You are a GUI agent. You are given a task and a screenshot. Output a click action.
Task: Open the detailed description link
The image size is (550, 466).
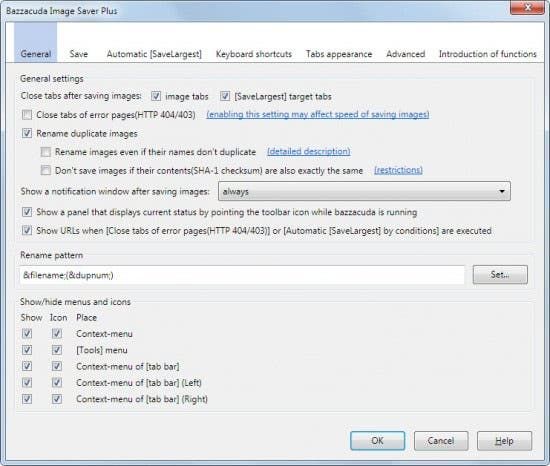pos(309,151)
